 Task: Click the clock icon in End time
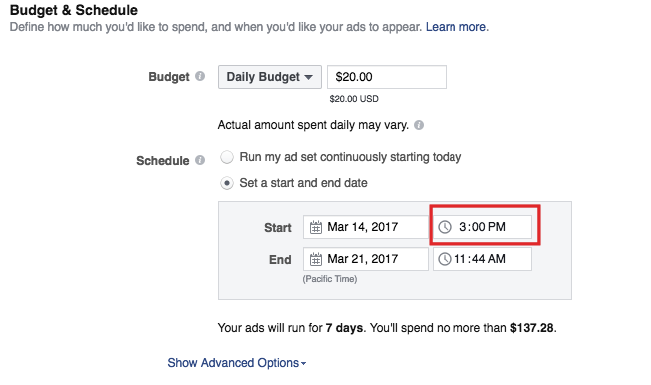[x=445, y=259]
